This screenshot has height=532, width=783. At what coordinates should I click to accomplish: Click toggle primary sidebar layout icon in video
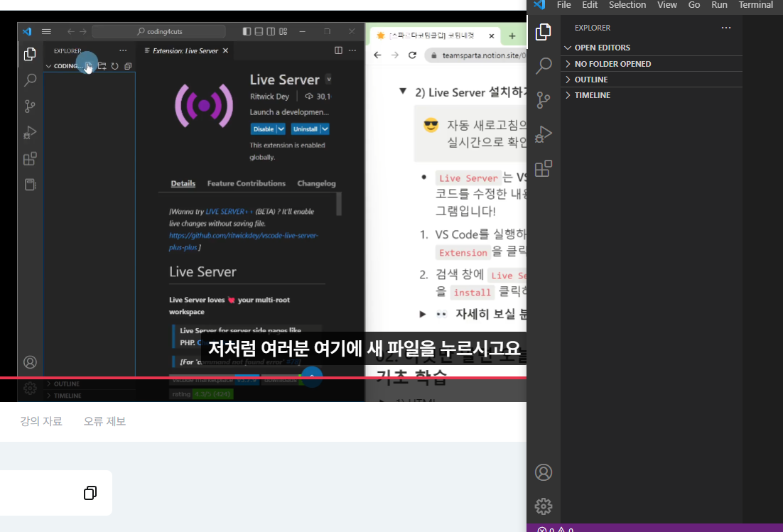tap(247, 31)
